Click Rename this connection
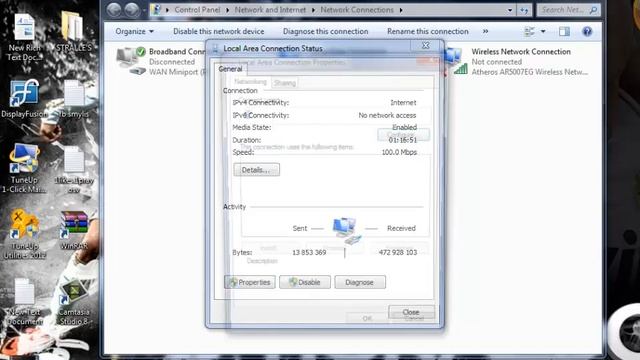The height and width of the screenshot is (360, 640). 427,31
